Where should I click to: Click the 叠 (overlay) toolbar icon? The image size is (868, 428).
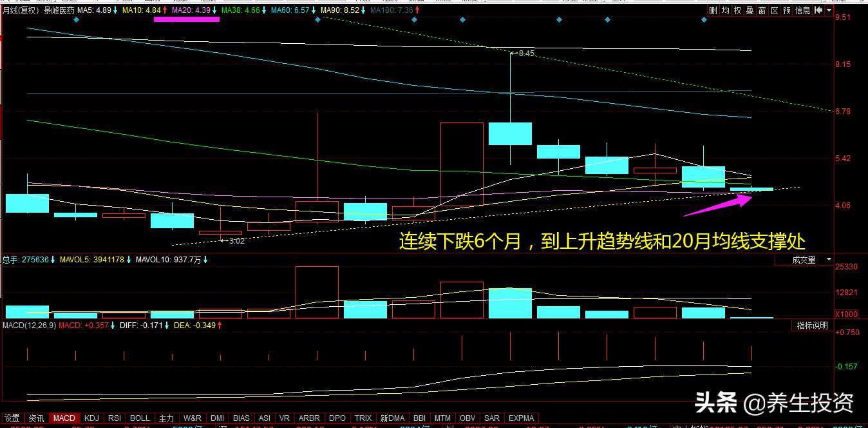[x=749, y=10]
